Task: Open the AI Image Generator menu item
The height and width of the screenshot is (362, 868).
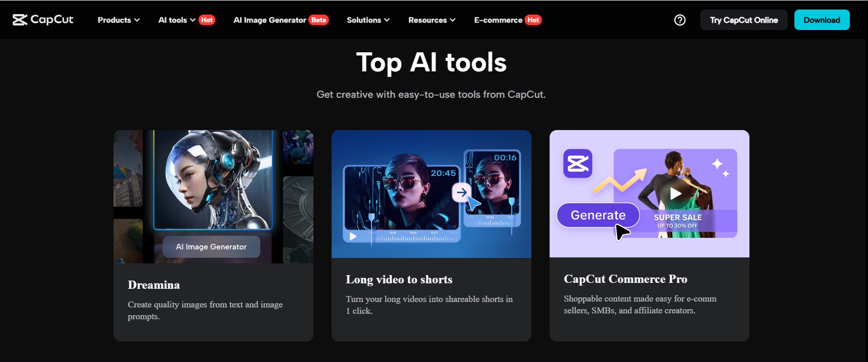Action: point(269,20)
